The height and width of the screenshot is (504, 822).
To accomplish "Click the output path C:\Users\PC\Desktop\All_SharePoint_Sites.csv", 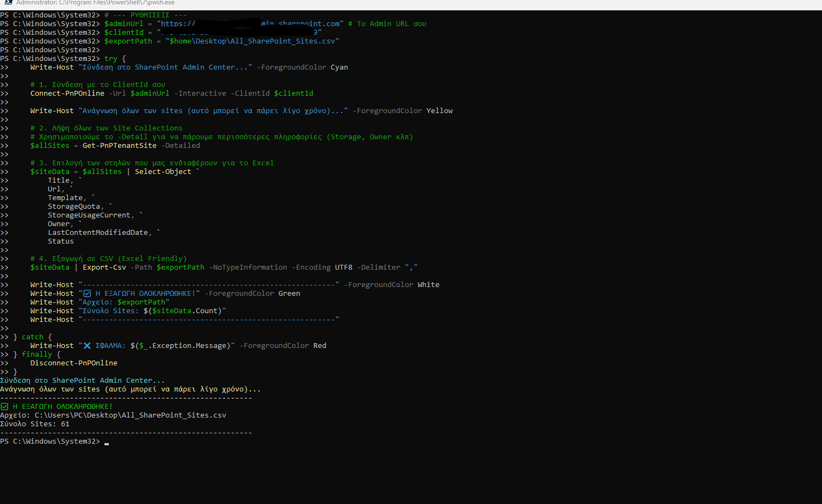I will (130, 415).
